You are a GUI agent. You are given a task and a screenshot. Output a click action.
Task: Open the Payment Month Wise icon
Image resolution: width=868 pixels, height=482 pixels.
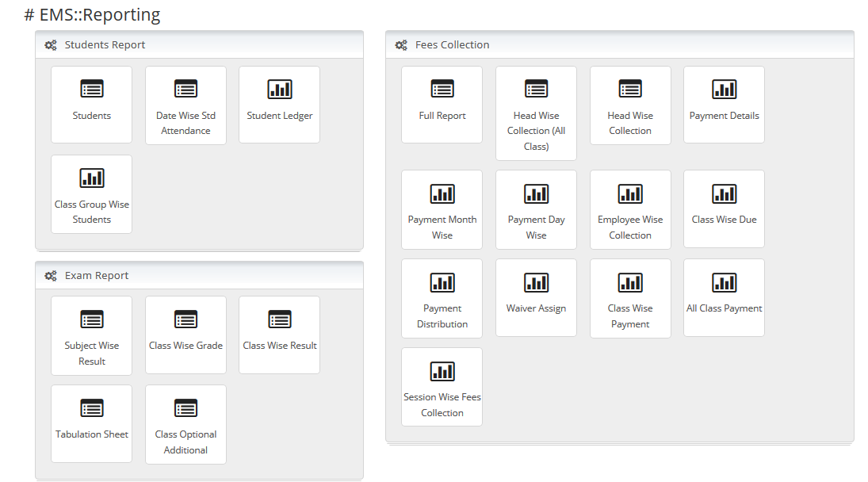tap(442, 194)
